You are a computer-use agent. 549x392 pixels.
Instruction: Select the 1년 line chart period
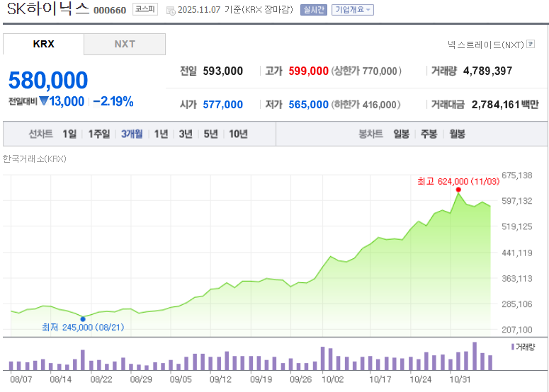(x=161, y=134)
